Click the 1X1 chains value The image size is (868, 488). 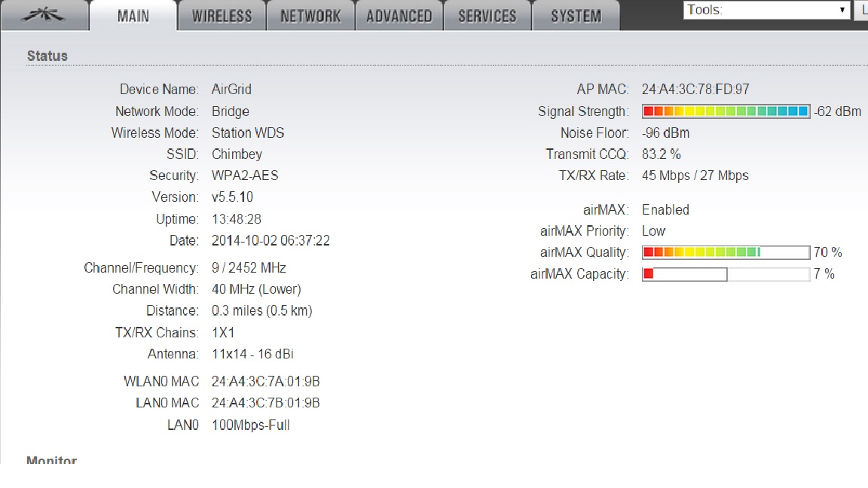[223, 333]
